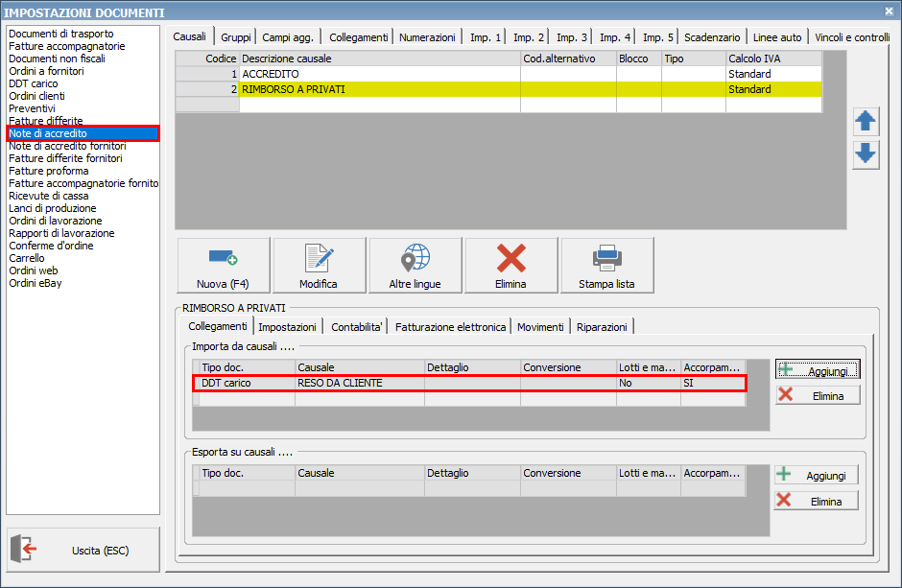902x588 pixels.
Task: Open the Linee auto tab
Action: [x=777, y=37]
